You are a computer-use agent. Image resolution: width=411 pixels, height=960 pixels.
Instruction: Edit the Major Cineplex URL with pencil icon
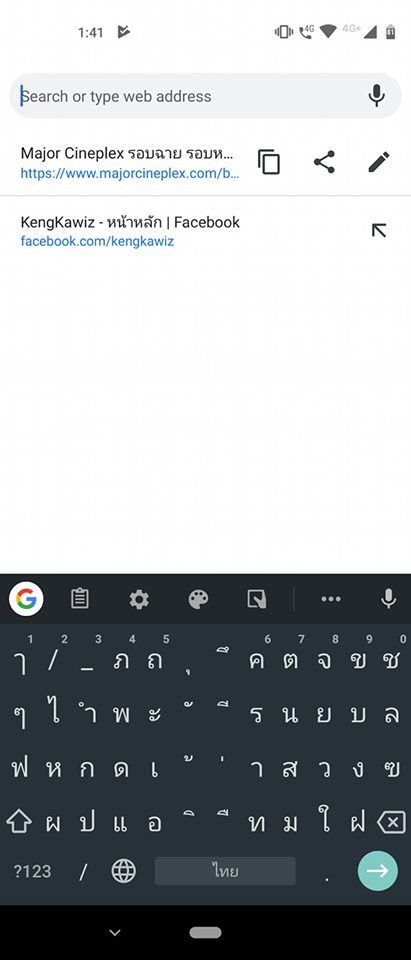379,162
